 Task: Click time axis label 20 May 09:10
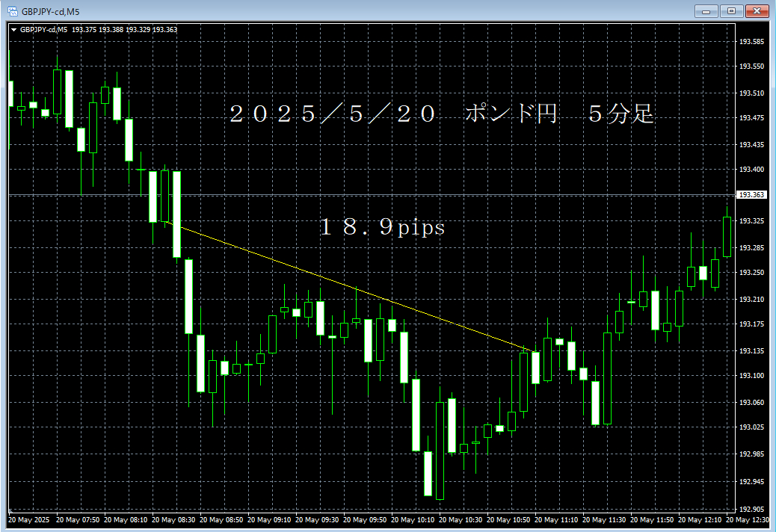(x=269, y=519)
